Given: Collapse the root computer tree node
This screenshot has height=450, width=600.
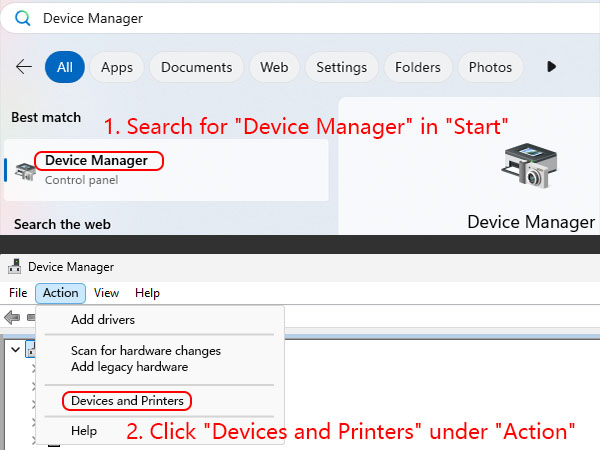Looking at the screenshot, I should click(x=15, y=349).
